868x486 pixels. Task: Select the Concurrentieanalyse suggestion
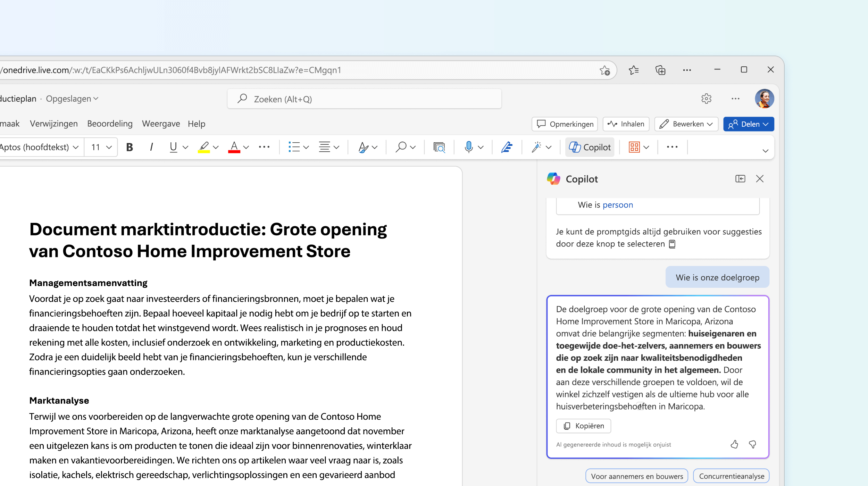coord(732,476)
